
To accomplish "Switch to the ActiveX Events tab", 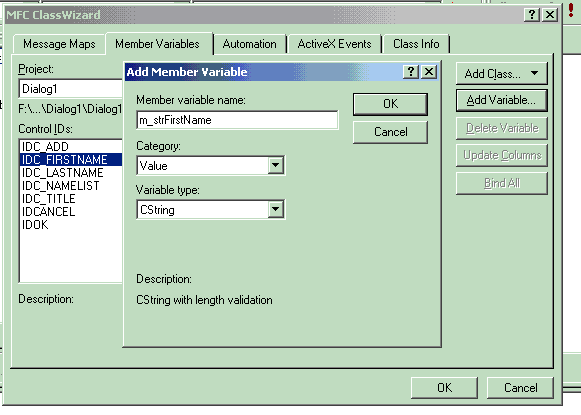I will coord(334,44).
